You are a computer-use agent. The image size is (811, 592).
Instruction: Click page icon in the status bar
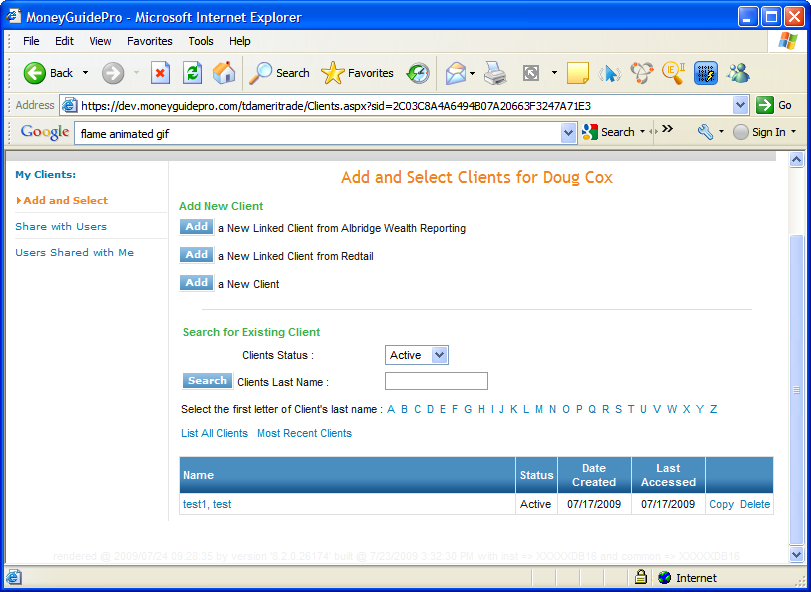[13, 577]
